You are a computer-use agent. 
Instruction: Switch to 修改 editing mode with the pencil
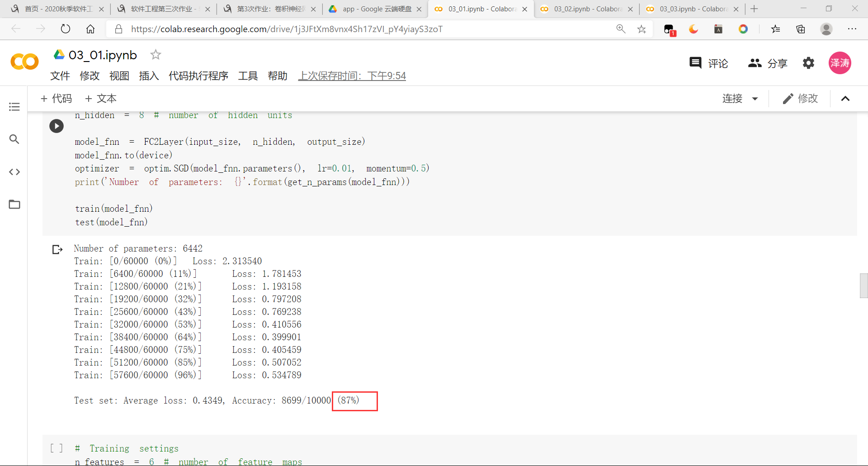coord(800,99)
